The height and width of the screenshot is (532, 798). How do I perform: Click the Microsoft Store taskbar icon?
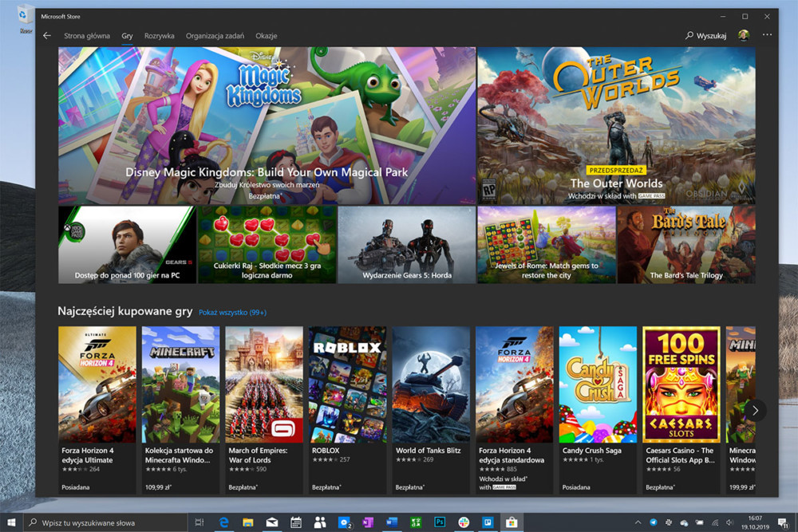512,522
